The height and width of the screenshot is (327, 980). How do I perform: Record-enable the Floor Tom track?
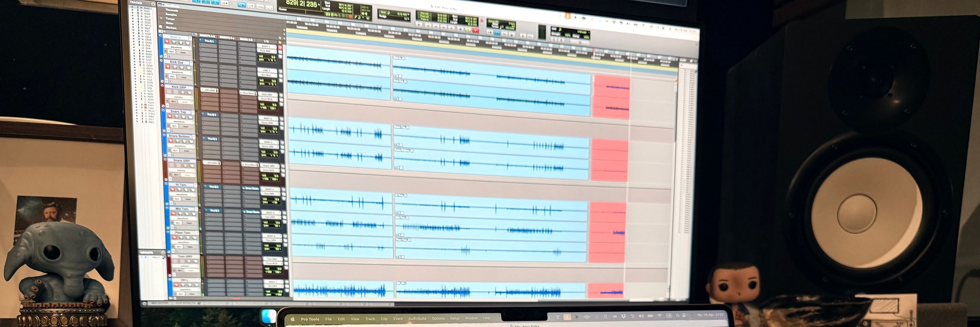(x=174, y=237)
